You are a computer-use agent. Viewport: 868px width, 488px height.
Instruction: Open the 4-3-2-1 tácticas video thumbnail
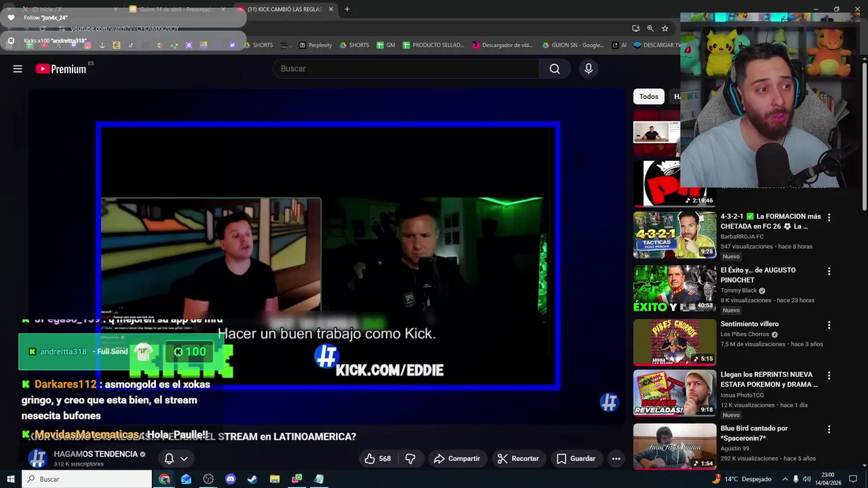tap(675, 235)
